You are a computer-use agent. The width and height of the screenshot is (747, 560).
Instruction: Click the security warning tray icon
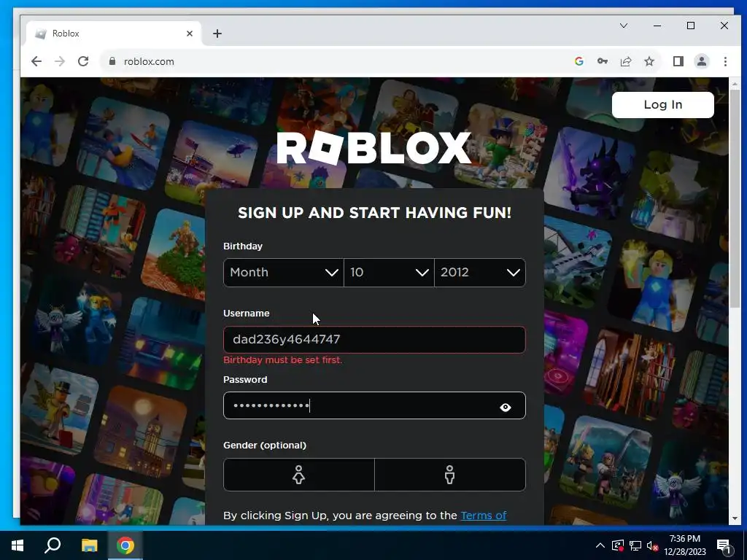tap(618, 545)
